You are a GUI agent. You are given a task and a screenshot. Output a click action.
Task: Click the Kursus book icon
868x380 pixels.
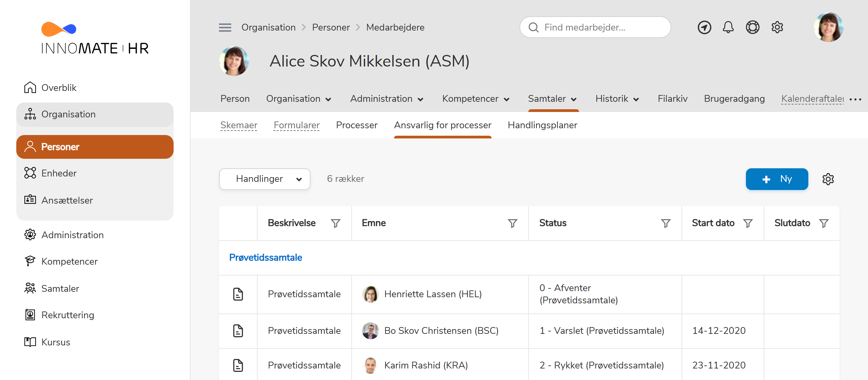point(30,342)
